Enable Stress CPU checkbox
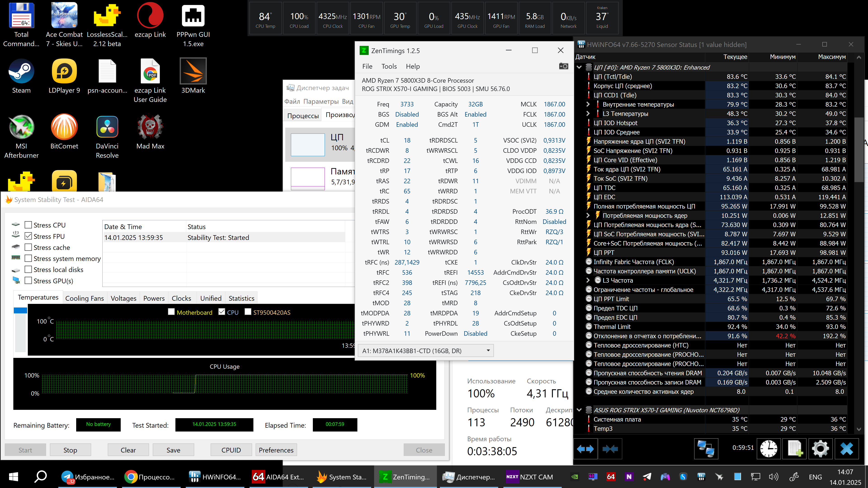The height and width of the screenshot is (488, 868). click(29, 225)
